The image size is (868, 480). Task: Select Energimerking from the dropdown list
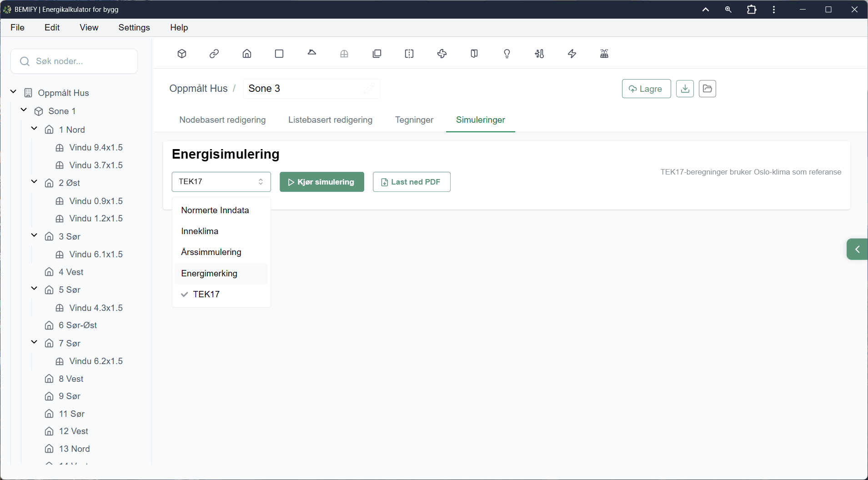209,273
